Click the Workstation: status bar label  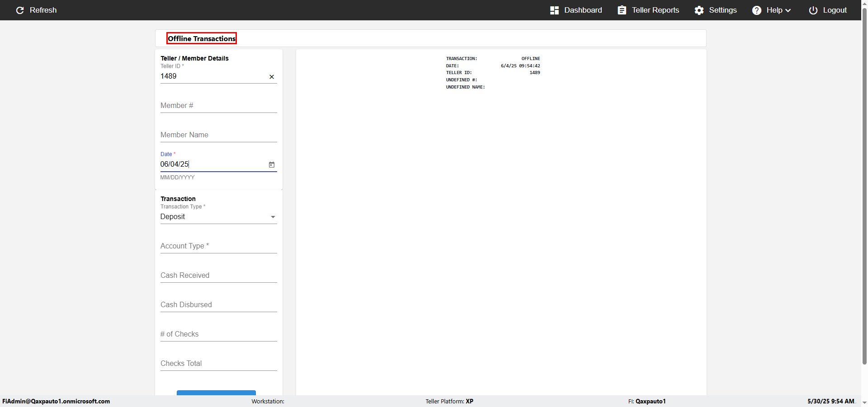268,401
